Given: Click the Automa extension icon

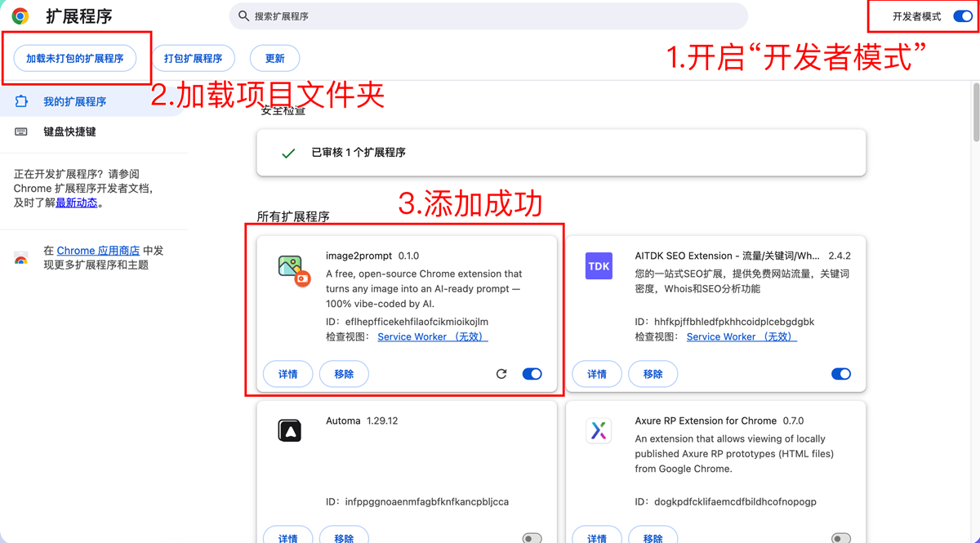Looking at the screenshot, I should coord(290,430).
